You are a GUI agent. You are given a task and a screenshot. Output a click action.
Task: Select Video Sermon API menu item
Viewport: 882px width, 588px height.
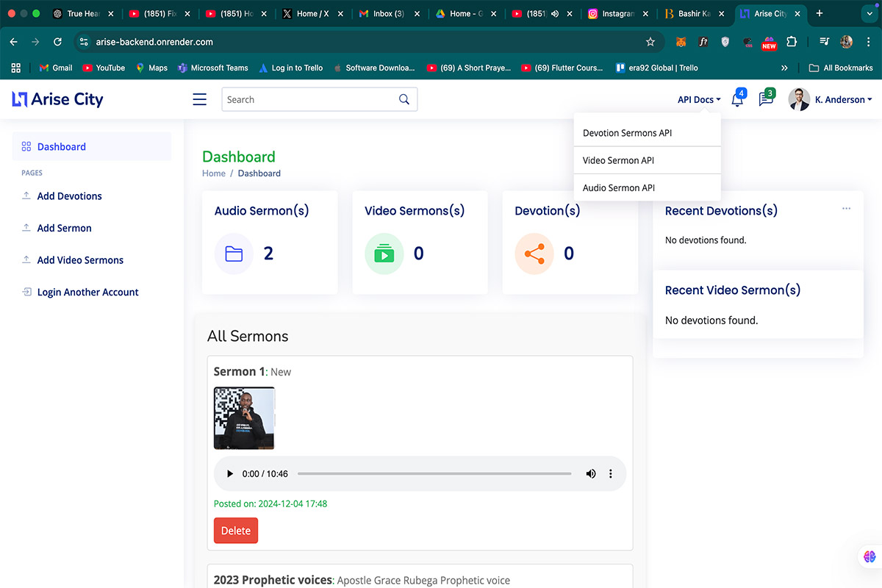pyautogui.click(x=618, y=160)
